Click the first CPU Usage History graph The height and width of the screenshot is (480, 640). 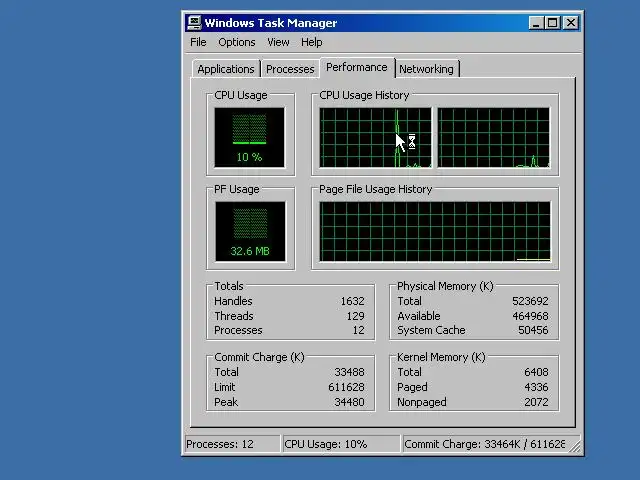[375, 138]
